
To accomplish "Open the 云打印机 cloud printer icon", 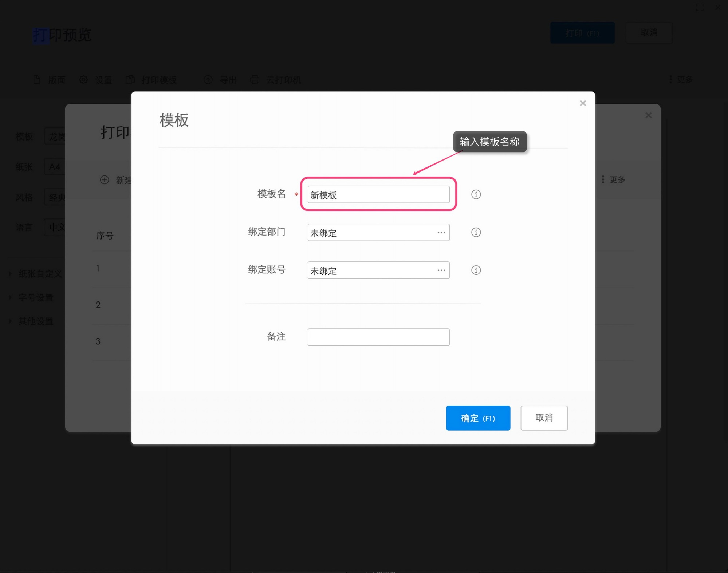I will (255, 80).
